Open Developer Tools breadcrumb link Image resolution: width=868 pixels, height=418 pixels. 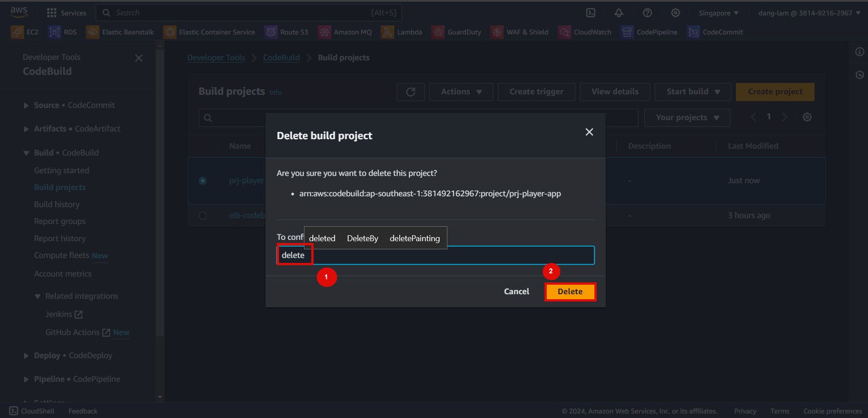tap(216, 58)
